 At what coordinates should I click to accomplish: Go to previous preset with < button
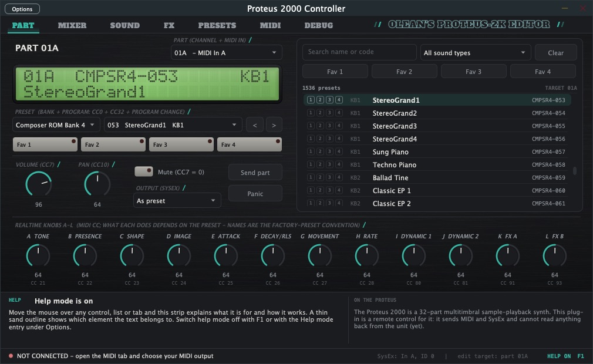(255, 125)
